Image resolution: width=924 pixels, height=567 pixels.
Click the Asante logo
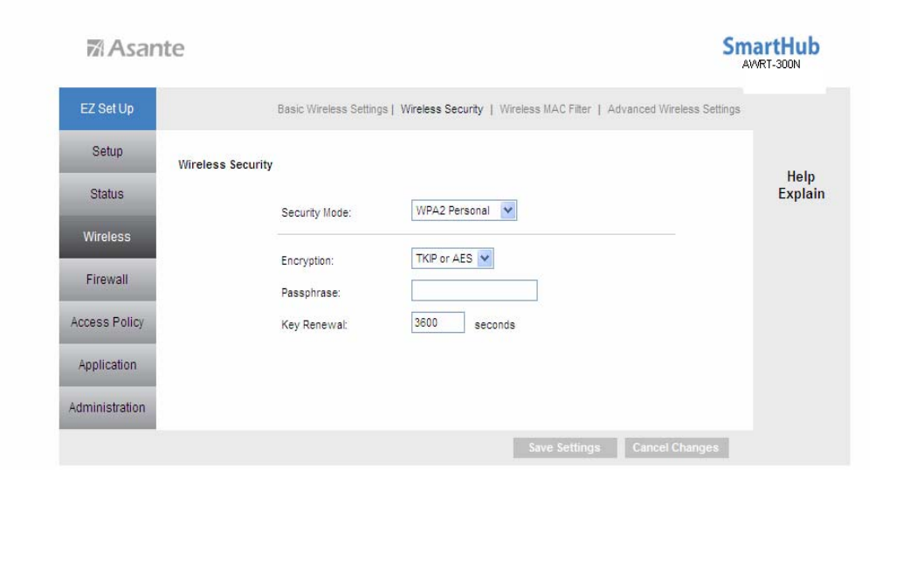pos(135,48)
